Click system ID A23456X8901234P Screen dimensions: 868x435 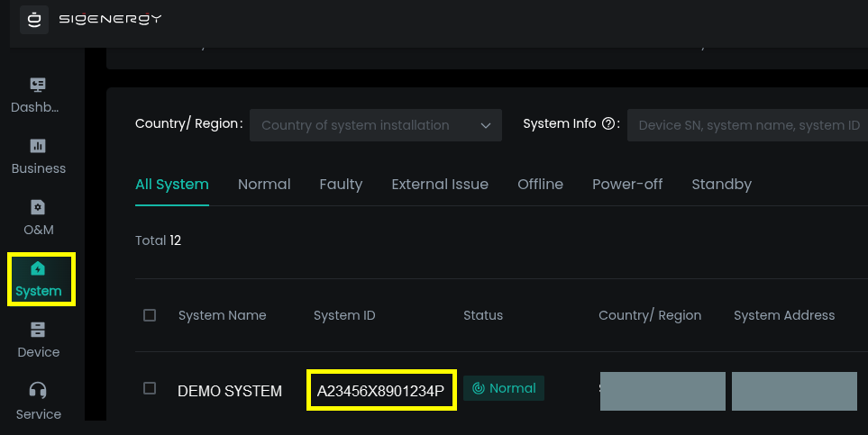[x=380, y=391]
